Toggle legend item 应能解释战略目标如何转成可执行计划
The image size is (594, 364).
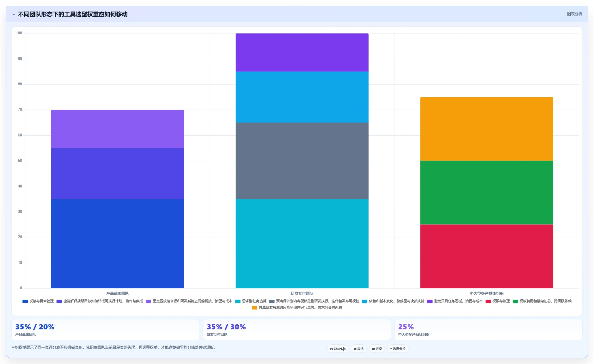[x=100, y=301]
